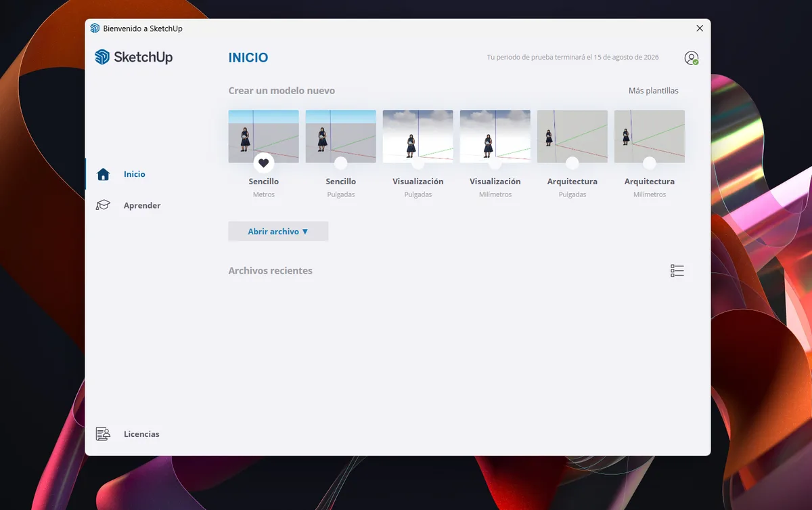Set Sencillo Pulgadas as favorite template
The height and width of the screenshot is (510, 812).
click(341, 163)
